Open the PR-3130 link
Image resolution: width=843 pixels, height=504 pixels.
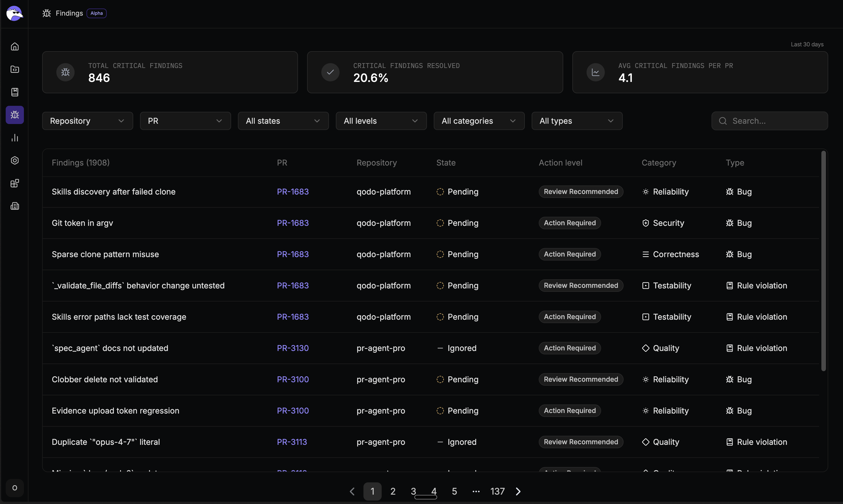(x=293, y=348)
